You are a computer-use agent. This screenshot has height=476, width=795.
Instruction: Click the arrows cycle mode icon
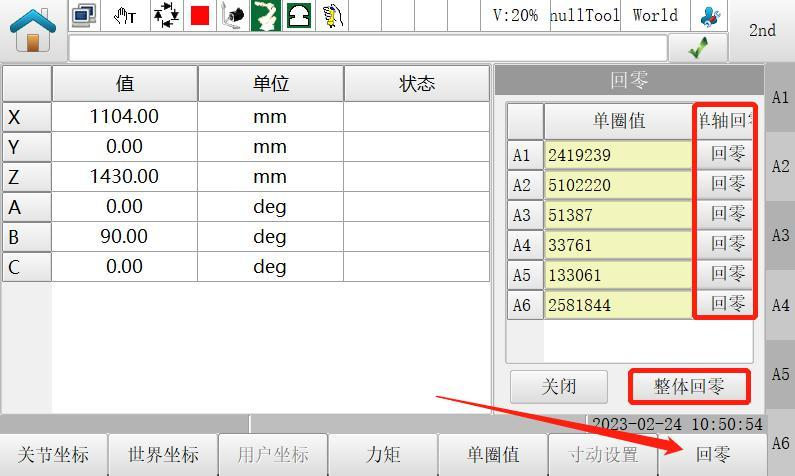pyautogui.click(x=166, y=15)
